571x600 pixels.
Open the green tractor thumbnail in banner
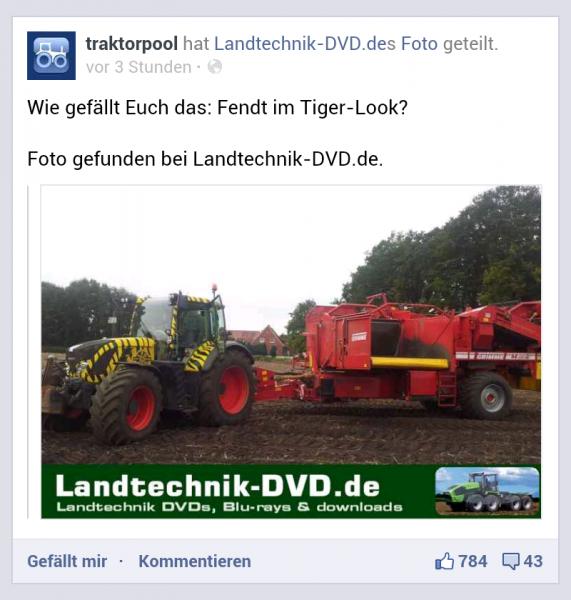point(488,491)
